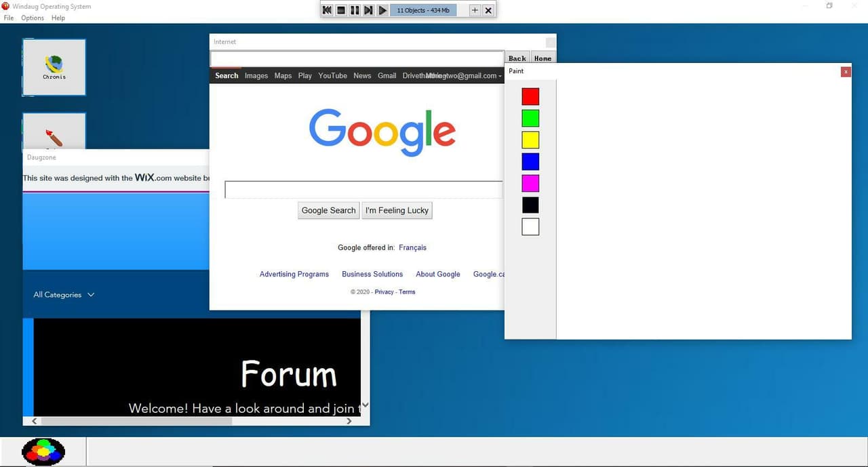Open the Play link in Google bar
The width and height of the screenshot is (868, 467).
305,76
